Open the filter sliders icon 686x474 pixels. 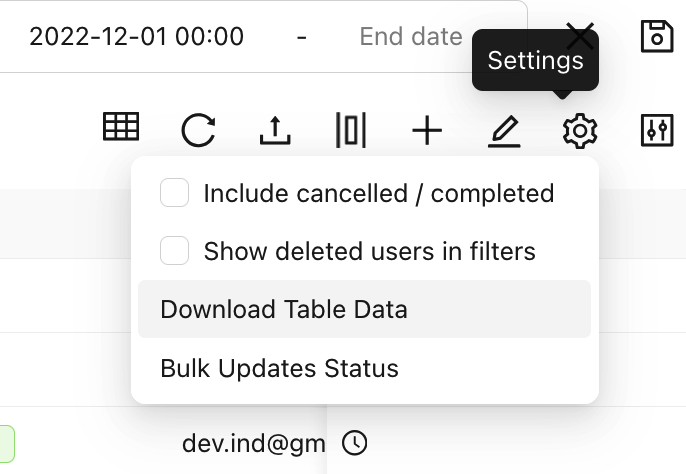pyautogui.click(x=657, y=130)
